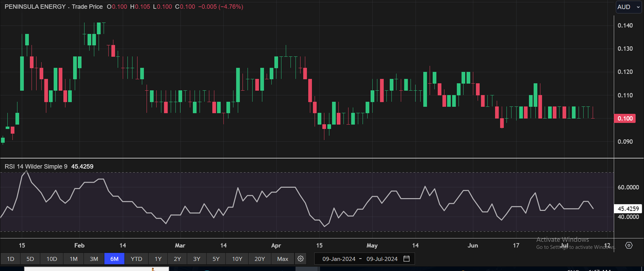Switch chart to 3M range
Image resolution: width=644 pixels, height=271 pixels.
[x=94, y=259]
